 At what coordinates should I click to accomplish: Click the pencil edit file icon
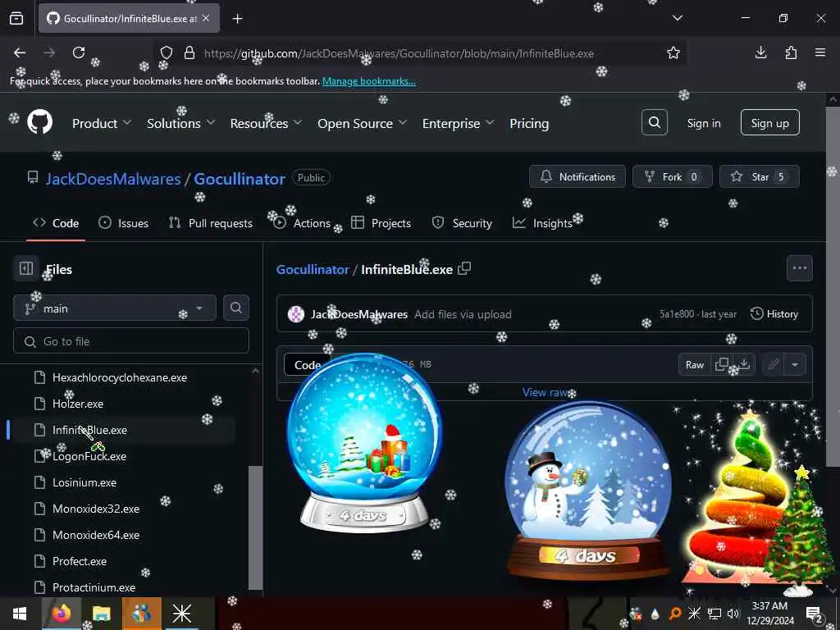773,365
